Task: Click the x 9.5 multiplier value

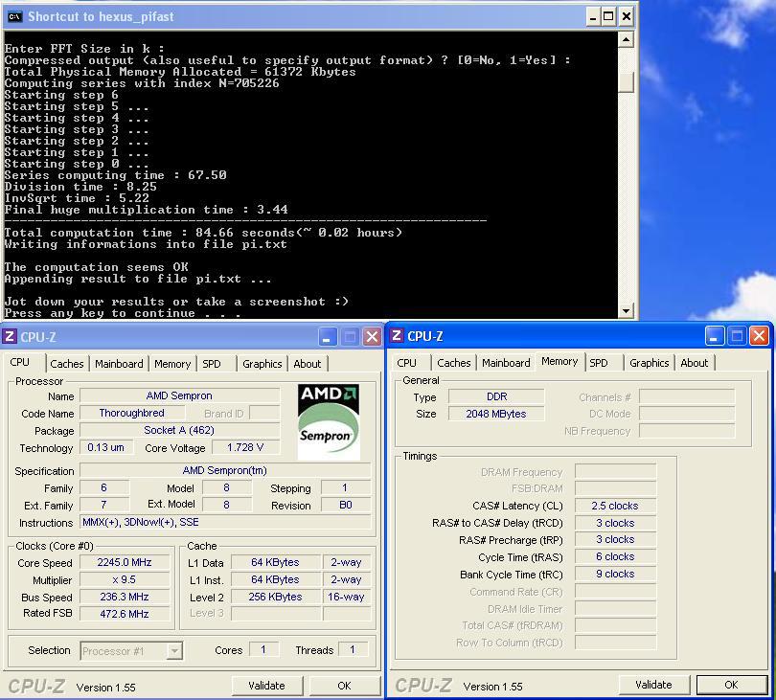Action: coord(125,579)
